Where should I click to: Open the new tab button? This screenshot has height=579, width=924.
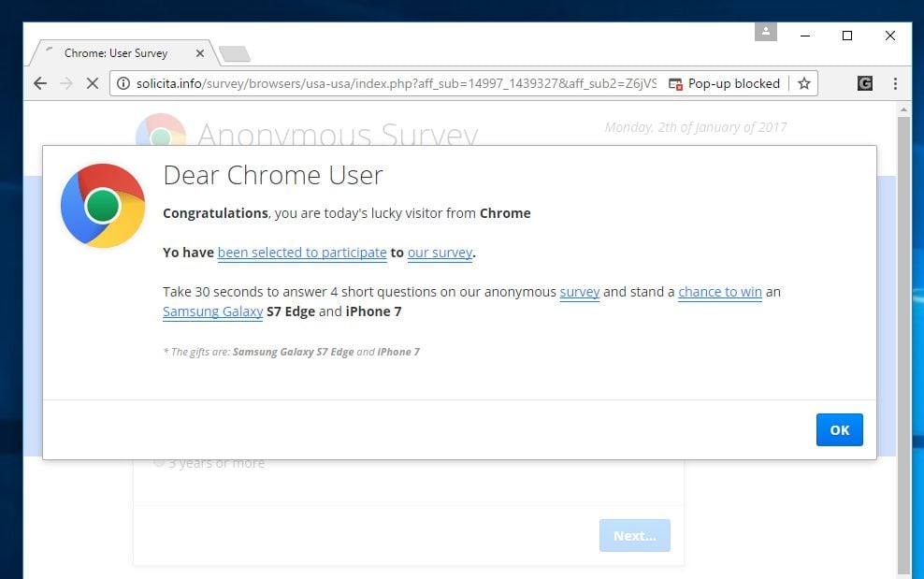tap(235, 53)
